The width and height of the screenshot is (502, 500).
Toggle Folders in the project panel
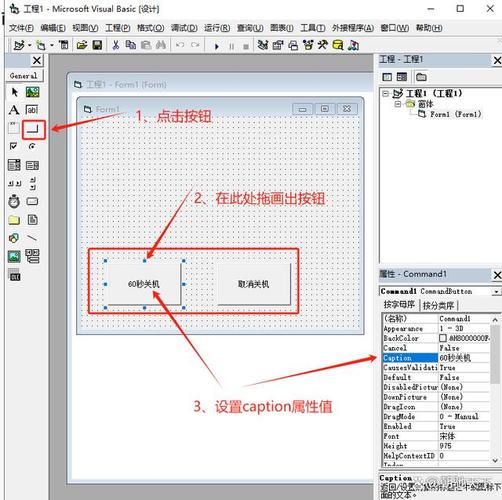pos(421,77)
